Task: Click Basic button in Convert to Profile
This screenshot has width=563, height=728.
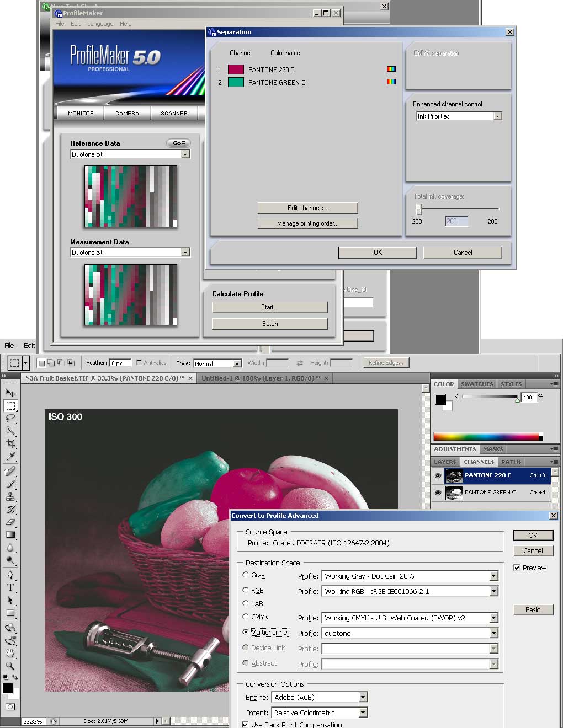Action: (x=533, y=609)
